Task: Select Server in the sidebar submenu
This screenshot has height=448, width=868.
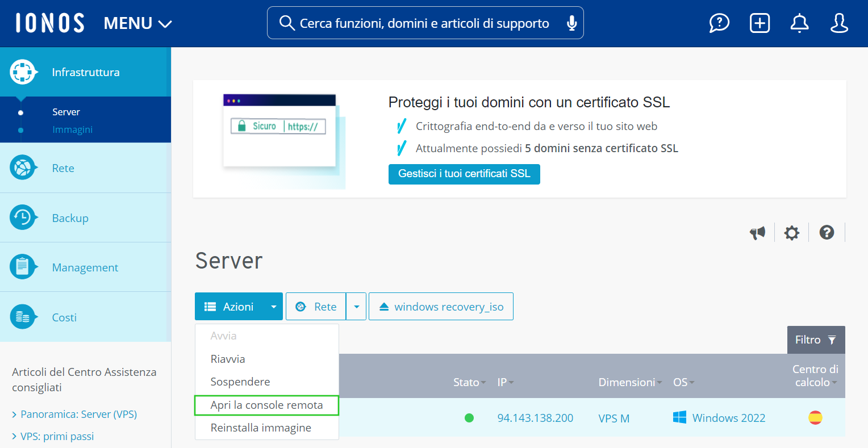Action: point(66,112)
